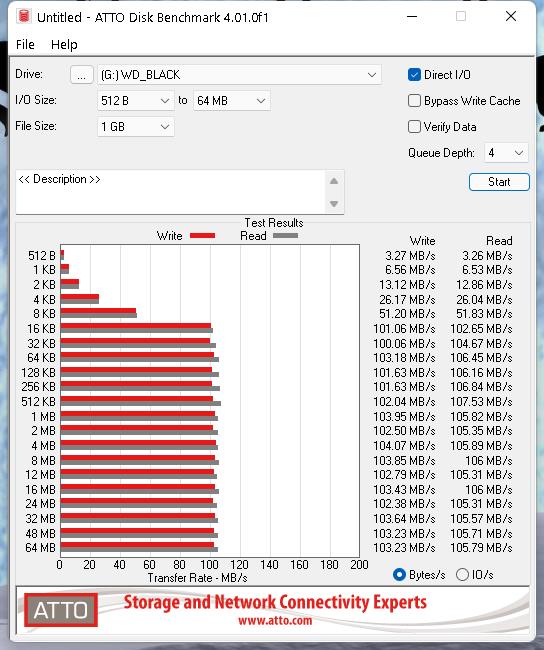Uncheck the Direct I/O checkbox
The height and width of the screenshot is (650, 544).
[x=414, y=75]
